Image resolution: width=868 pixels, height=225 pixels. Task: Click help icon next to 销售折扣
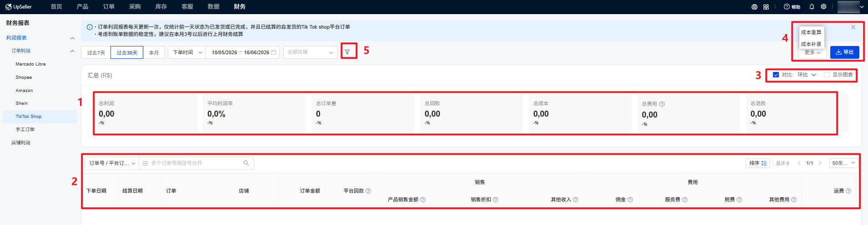pyautogui.click(x=496, y=199)
